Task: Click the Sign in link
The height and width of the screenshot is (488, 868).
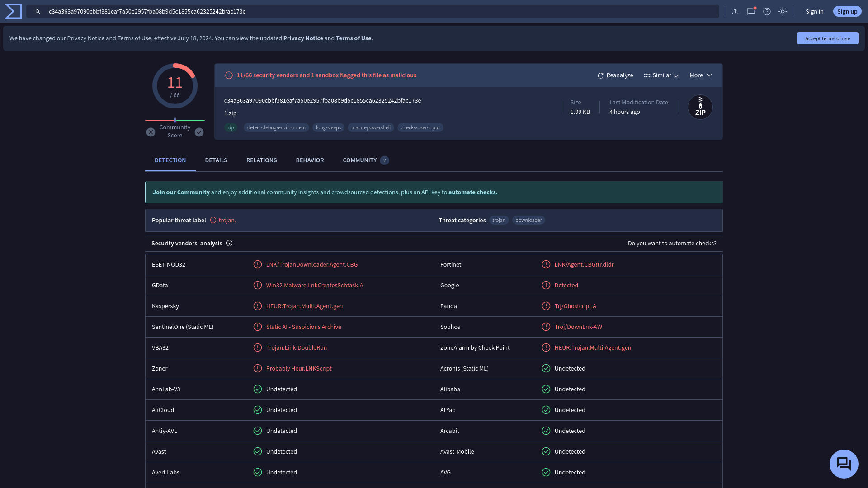Action: [814, 12]
